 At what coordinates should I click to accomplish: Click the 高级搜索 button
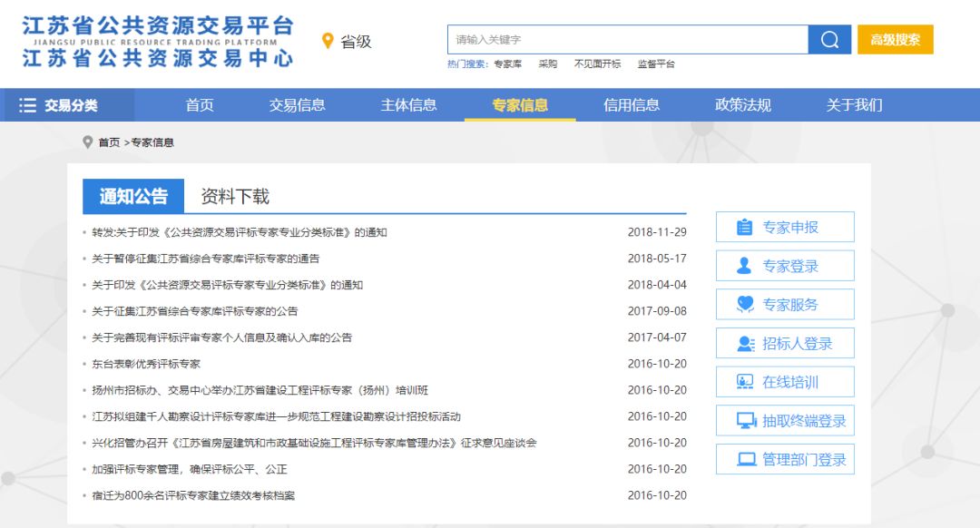tap(895, 40)
